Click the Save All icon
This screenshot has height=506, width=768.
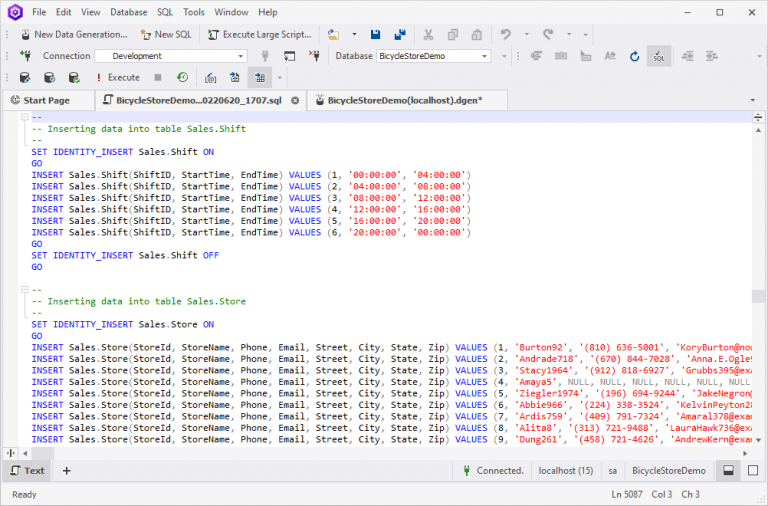tap(400, 34)
